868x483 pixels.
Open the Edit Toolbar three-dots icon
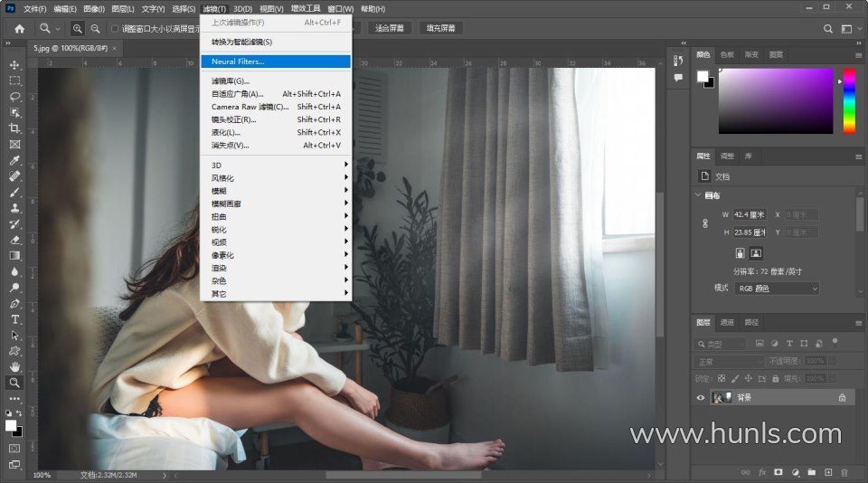pos(15,399)
